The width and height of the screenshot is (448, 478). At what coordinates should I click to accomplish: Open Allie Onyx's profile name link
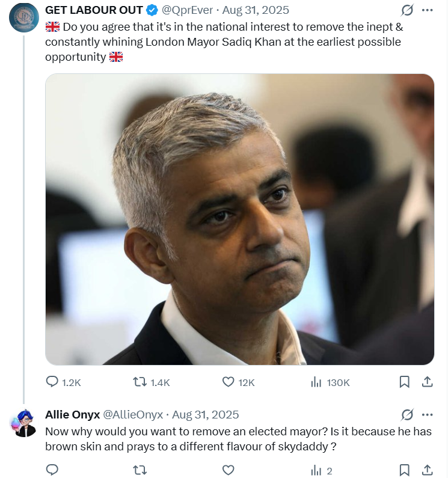(72, 414)
